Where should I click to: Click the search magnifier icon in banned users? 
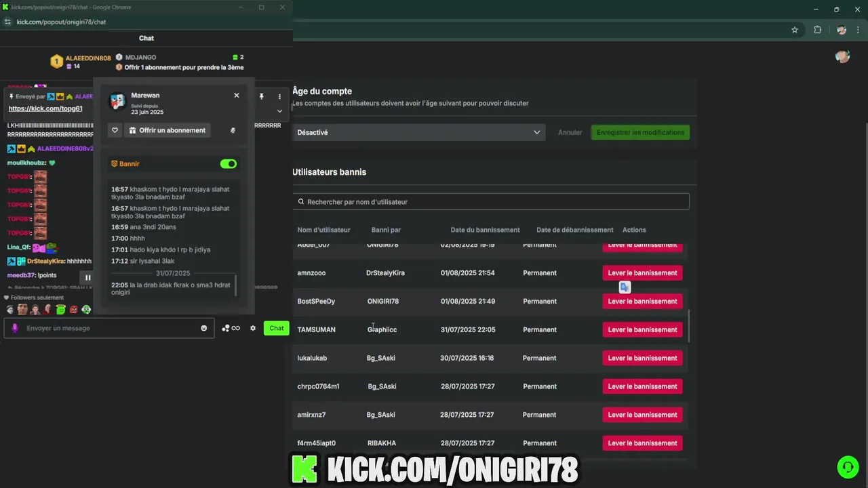coord(301,201)
